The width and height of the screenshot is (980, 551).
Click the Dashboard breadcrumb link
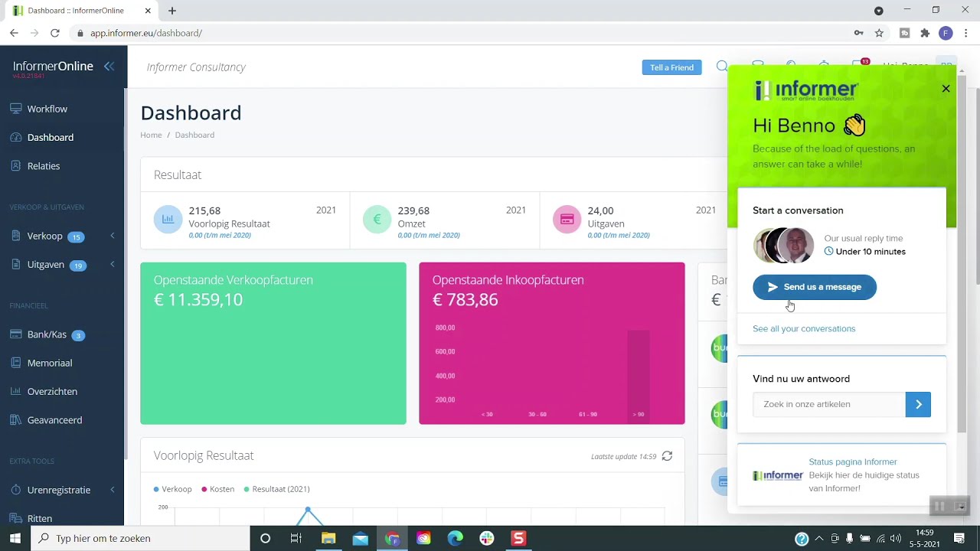coord(194,135)
